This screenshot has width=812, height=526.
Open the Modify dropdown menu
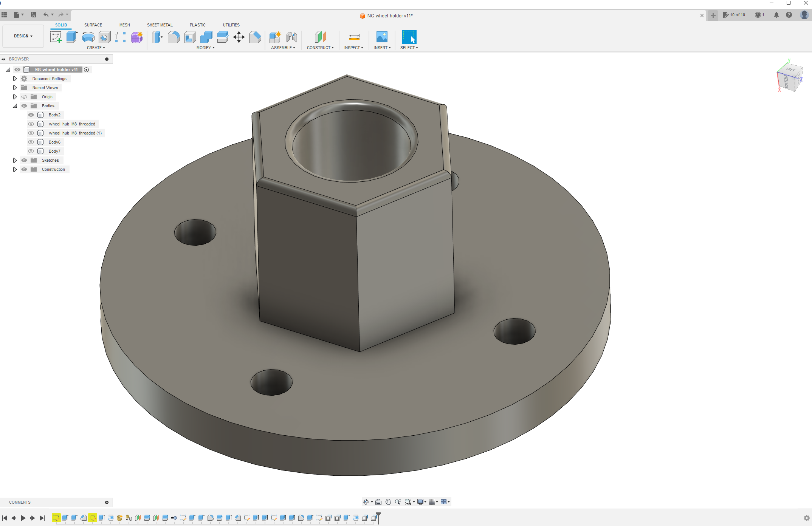pos(205,48)
